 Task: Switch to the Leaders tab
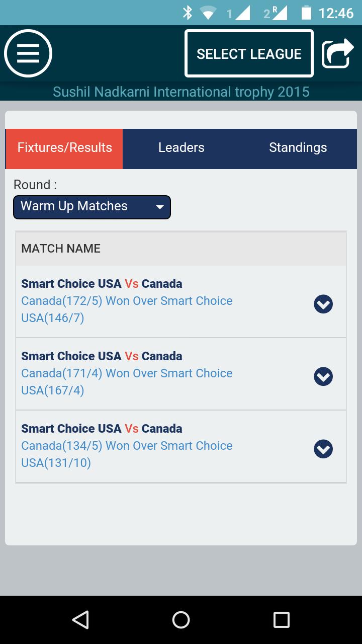tap(181, 148)
